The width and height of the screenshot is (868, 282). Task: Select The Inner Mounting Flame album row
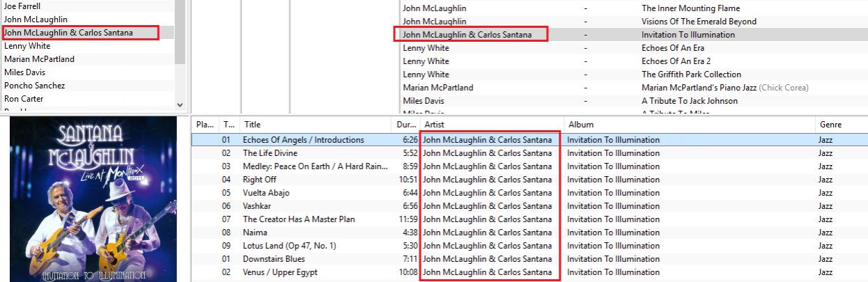click(690, 8)
